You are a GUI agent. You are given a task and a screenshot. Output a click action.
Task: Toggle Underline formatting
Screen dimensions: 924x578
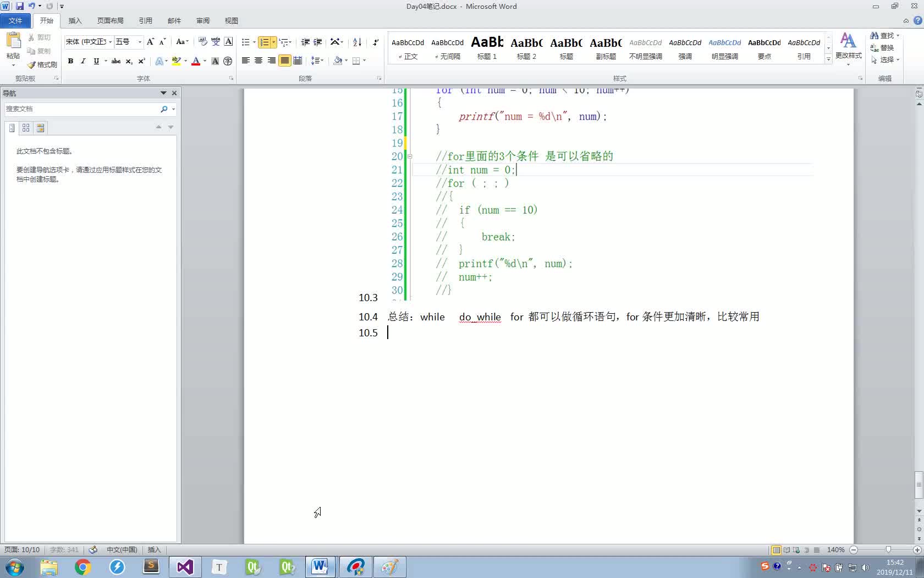[96, 61]
